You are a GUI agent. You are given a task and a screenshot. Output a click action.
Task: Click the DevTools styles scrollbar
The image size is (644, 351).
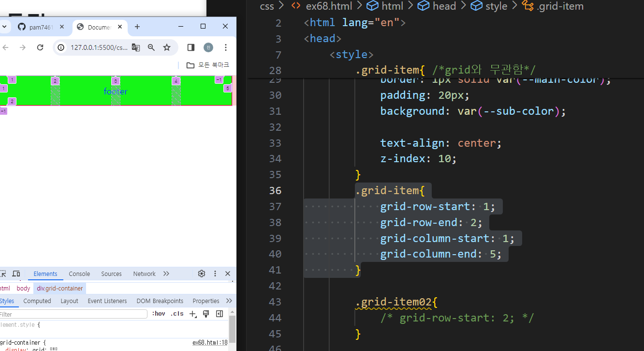(x=232, y=329)
